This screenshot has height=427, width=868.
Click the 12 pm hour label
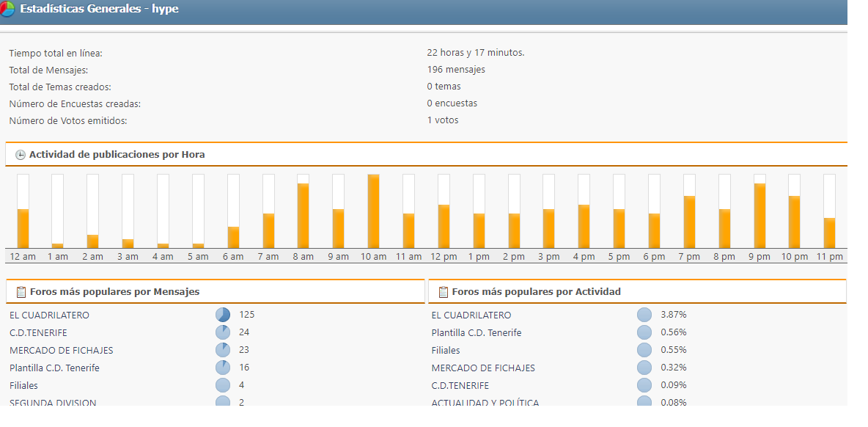point(444,257)
